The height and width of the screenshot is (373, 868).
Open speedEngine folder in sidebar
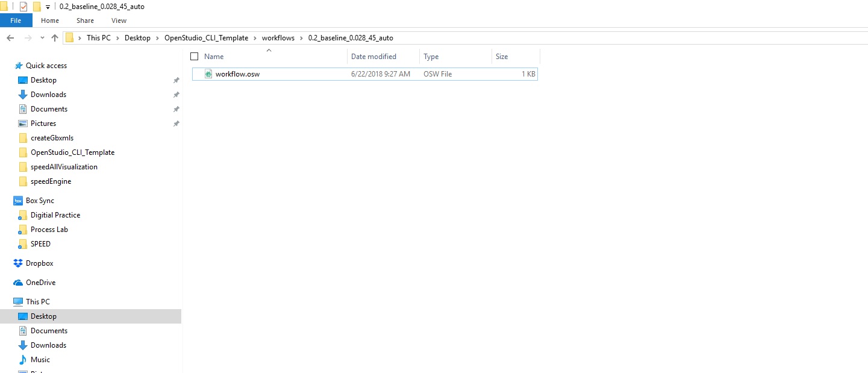click(x=51, y=181)
